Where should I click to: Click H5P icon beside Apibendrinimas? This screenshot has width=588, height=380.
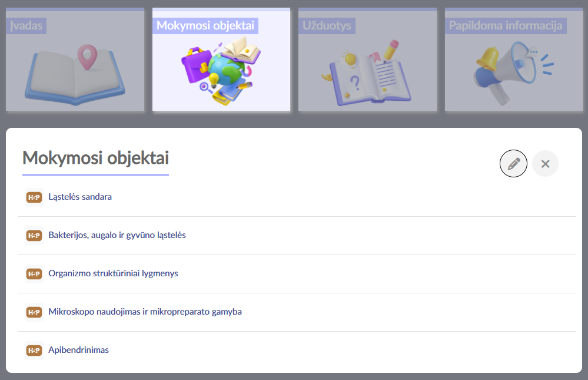click(x=34, y=351)
